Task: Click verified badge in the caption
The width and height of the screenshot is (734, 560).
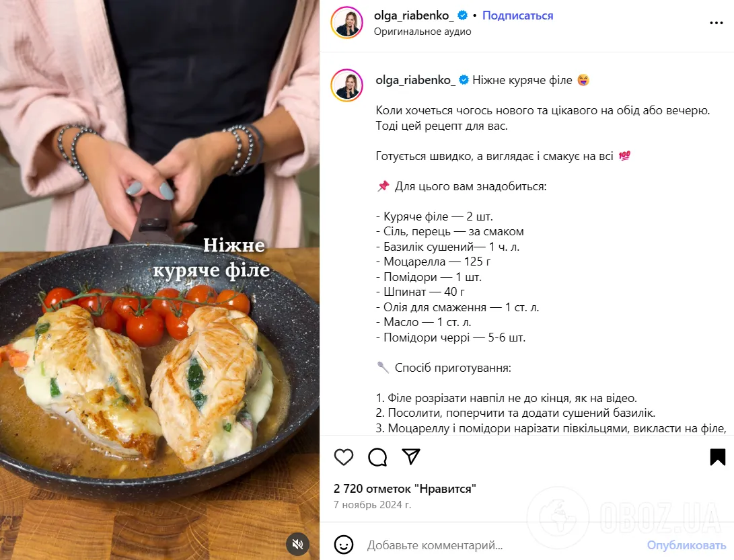Action: tap(464, 80)
